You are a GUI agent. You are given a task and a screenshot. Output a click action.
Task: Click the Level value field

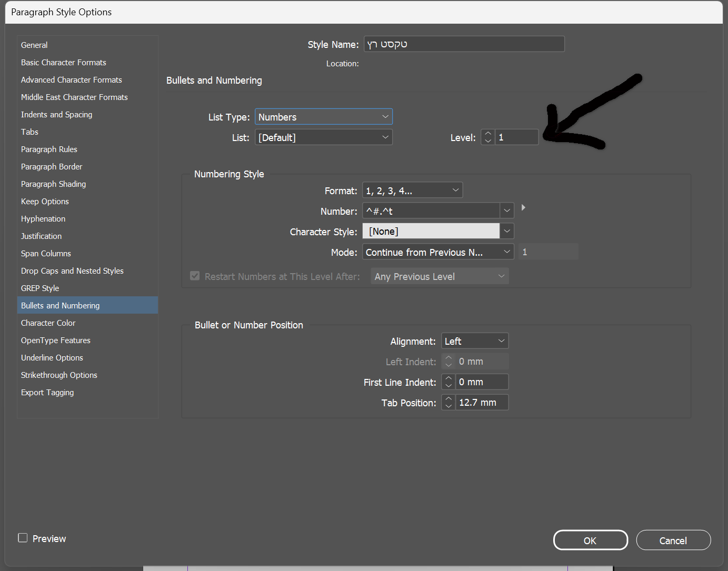[516, 137]
